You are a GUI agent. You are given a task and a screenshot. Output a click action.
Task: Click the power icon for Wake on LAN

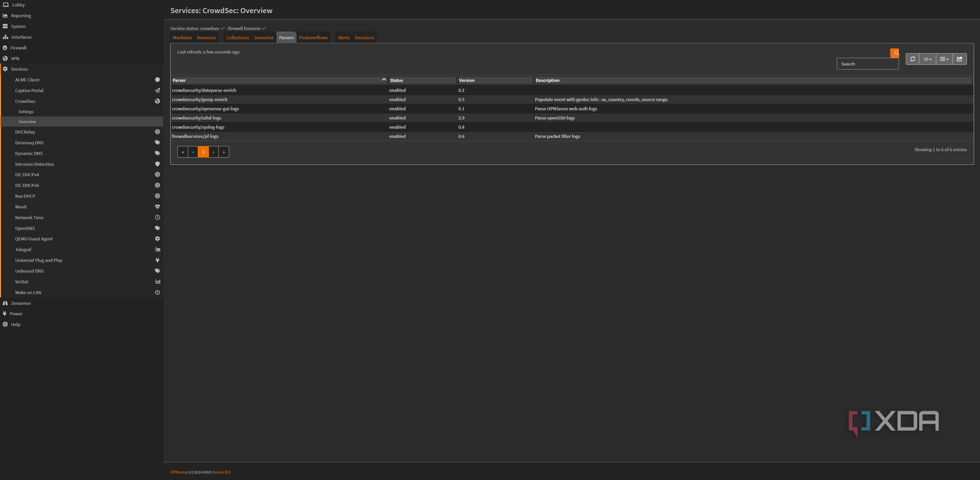(157, 292)
